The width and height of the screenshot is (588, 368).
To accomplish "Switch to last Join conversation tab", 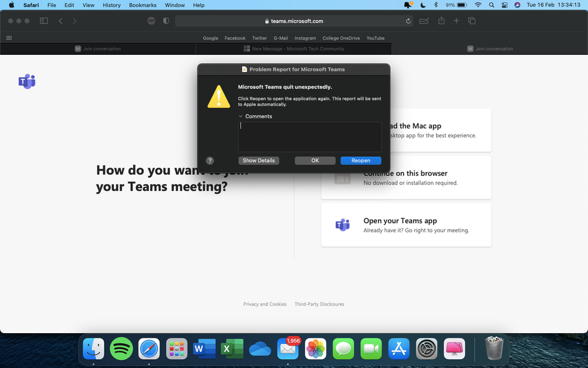I will [490, 49].
